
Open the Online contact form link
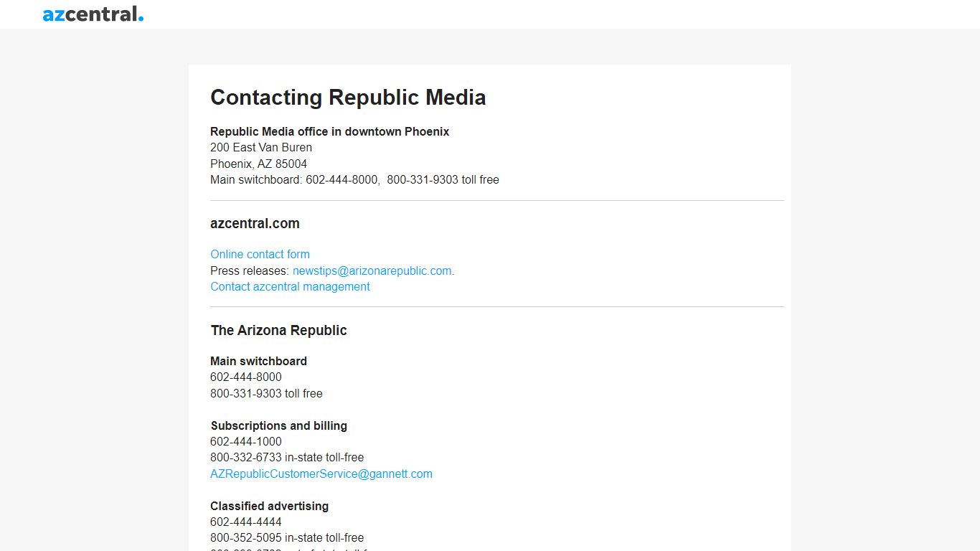(260, 254)
